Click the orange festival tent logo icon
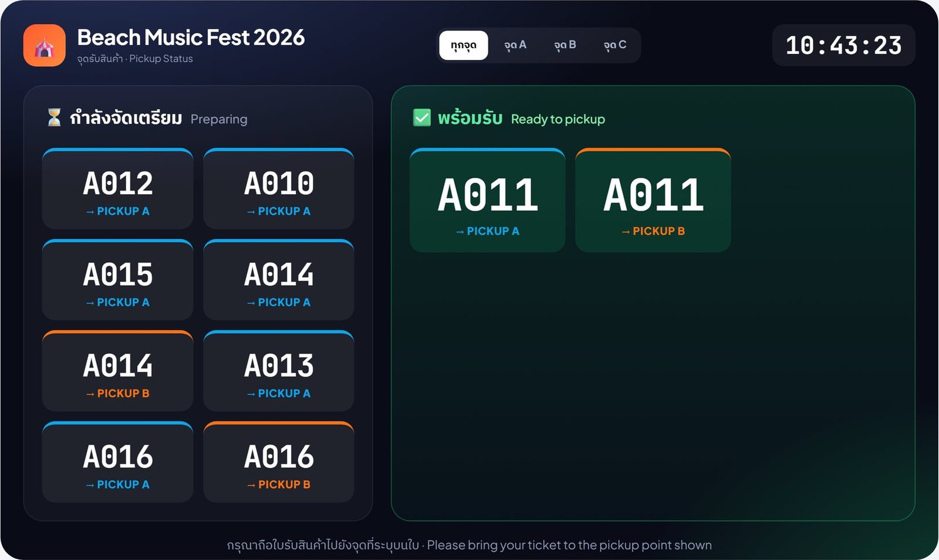This screenshot has height=560, width=939. point(45,45)
